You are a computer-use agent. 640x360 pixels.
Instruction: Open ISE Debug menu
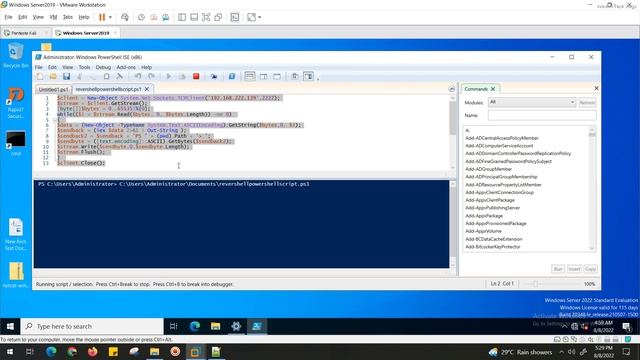click(x=103, y=67)
